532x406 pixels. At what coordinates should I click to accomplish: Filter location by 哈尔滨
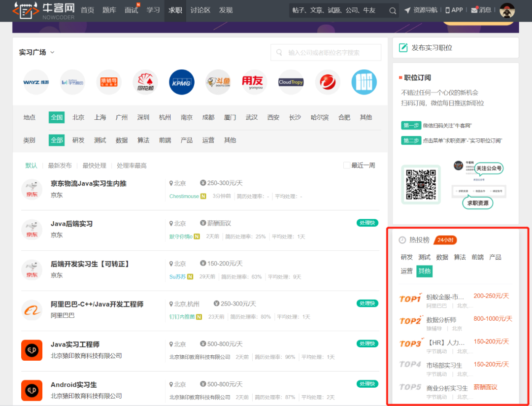coord(320,117)
